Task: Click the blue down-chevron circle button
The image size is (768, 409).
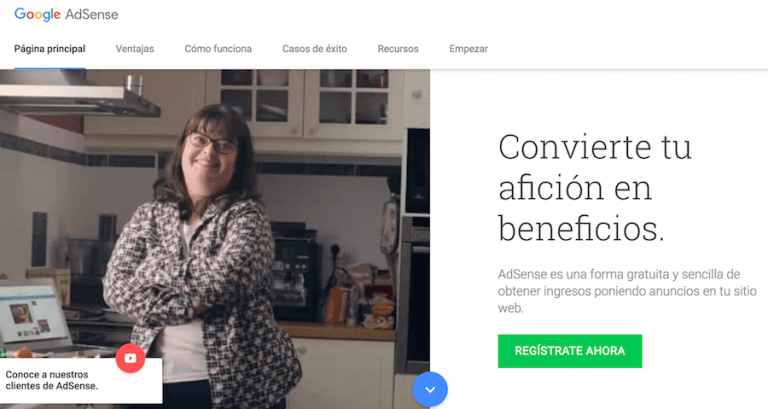Action: (x=430, y=389)
